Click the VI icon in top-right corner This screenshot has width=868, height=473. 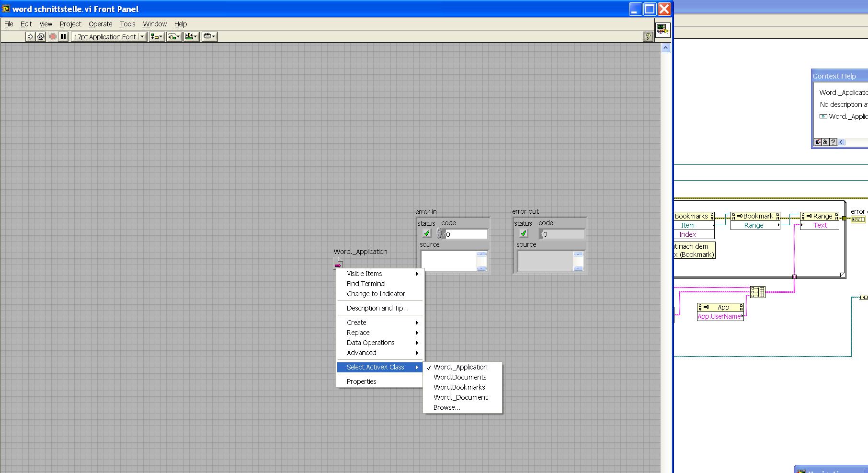coord(662,30)
